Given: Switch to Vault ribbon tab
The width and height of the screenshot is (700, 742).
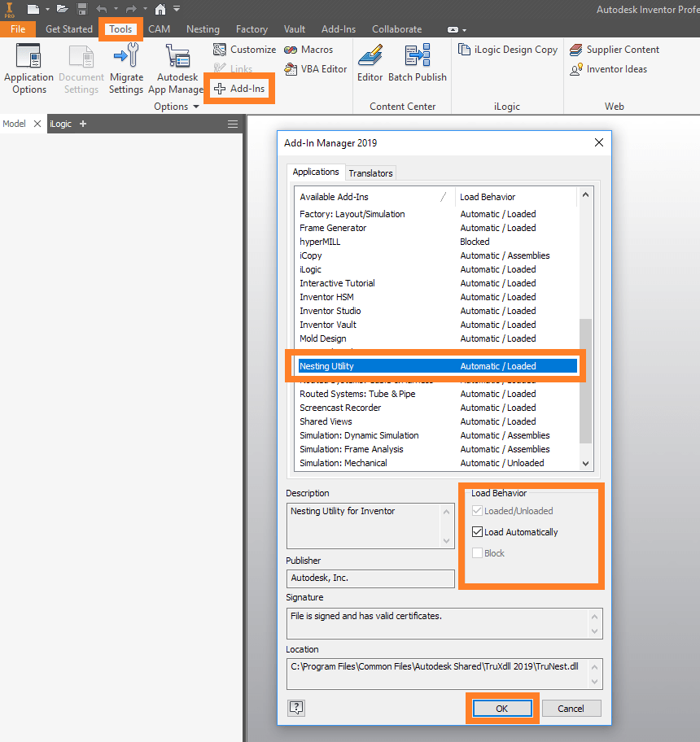Looking at the screenshot, I should [x=295, y=28].
